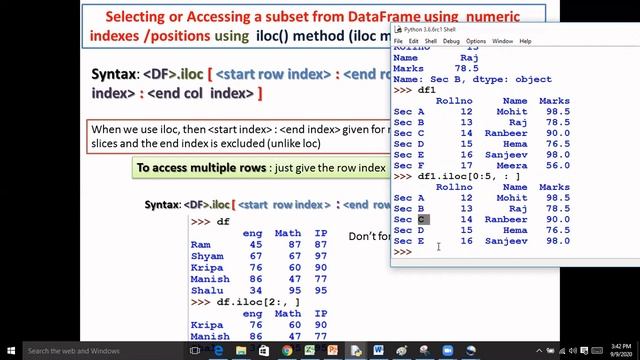
Task: Click the first 'Math' column header on the slide
Action: (x=288, y=233)
